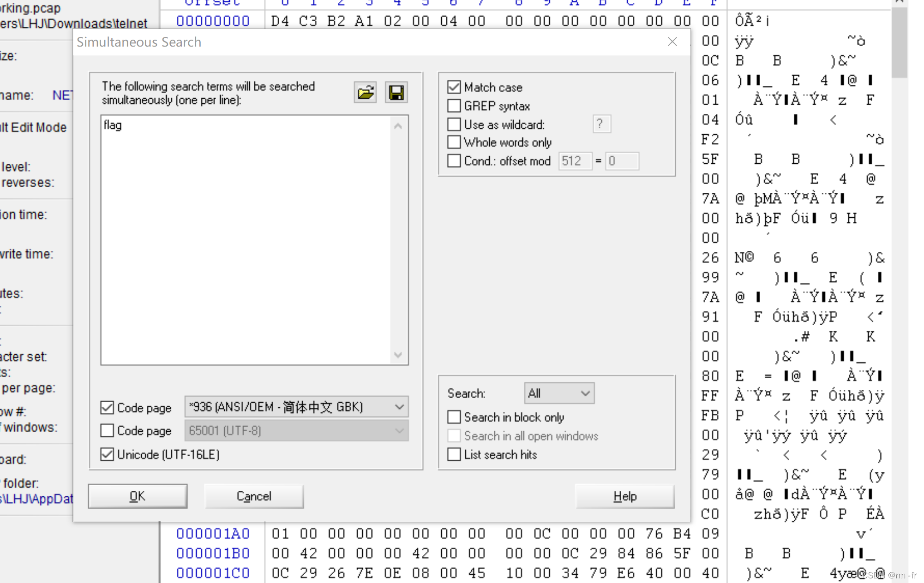The width and height of the screenshot is (924, 583).
Task: Open a saved search term list
Action: [365, 92]
